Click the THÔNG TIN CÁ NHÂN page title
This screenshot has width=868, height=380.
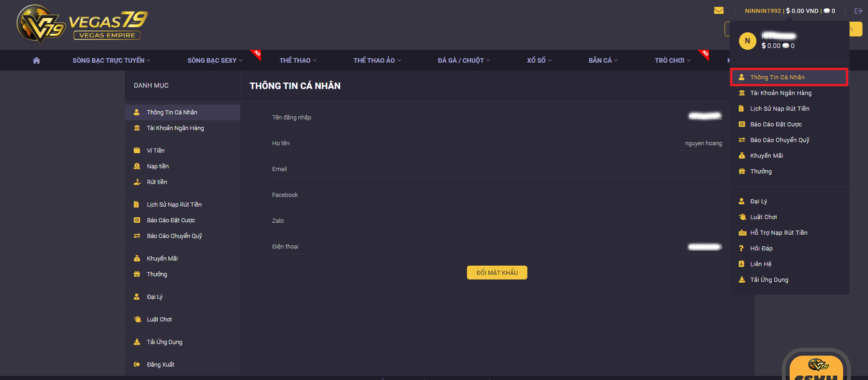pyautogui.click(x=295, y=86)
